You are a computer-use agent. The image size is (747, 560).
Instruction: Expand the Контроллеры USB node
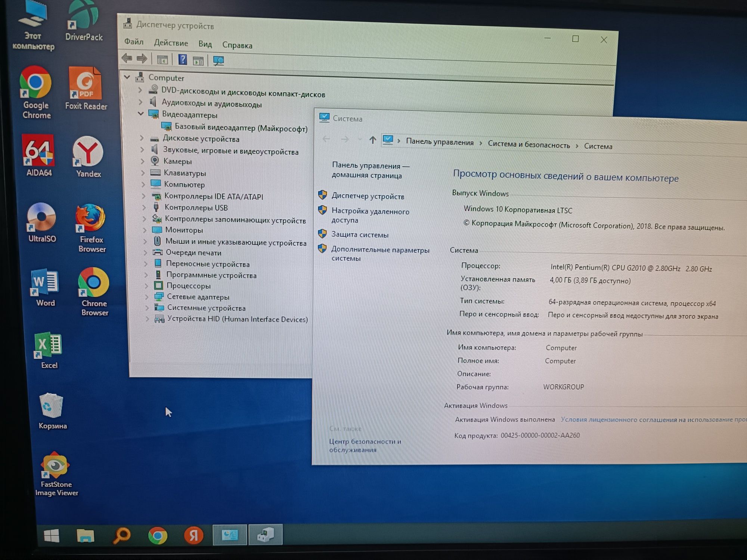pos(144,207)
